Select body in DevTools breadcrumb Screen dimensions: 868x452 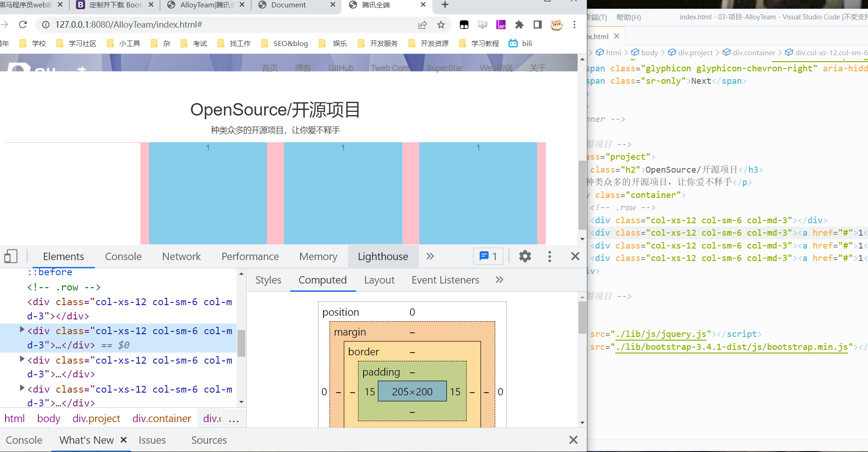pyautogui.click(x=49, y=418)
